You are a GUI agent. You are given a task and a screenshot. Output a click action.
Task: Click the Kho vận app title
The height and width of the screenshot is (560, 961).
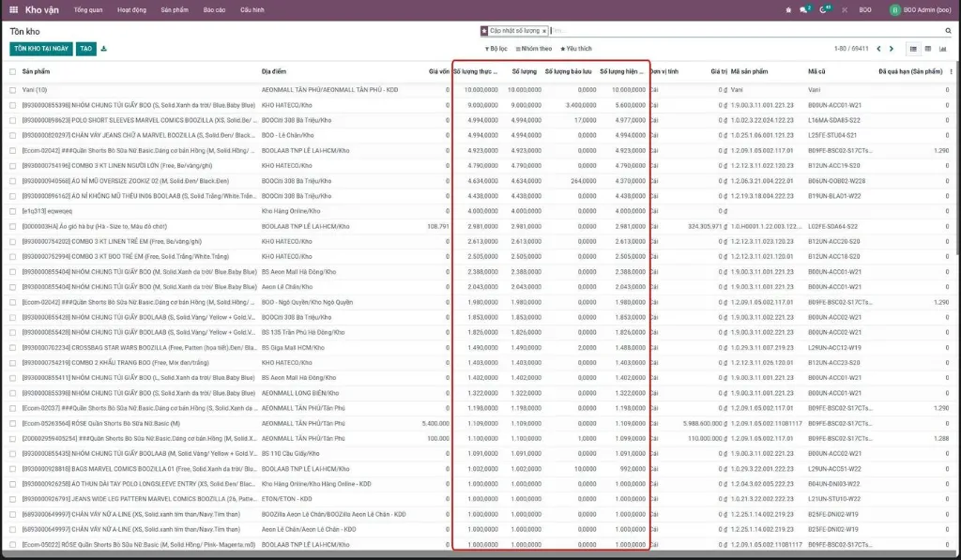pos(41,9)
